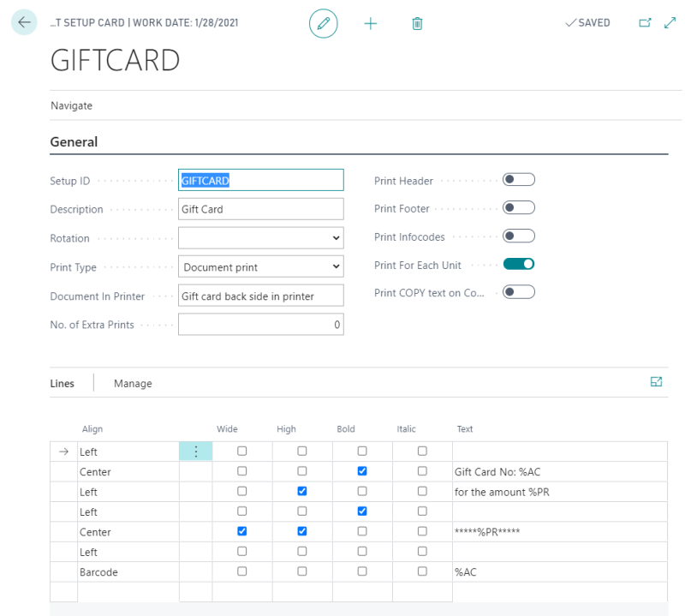Click the pop-out share icon near SAVED
The image size is (685, 616).
point(646,22)
